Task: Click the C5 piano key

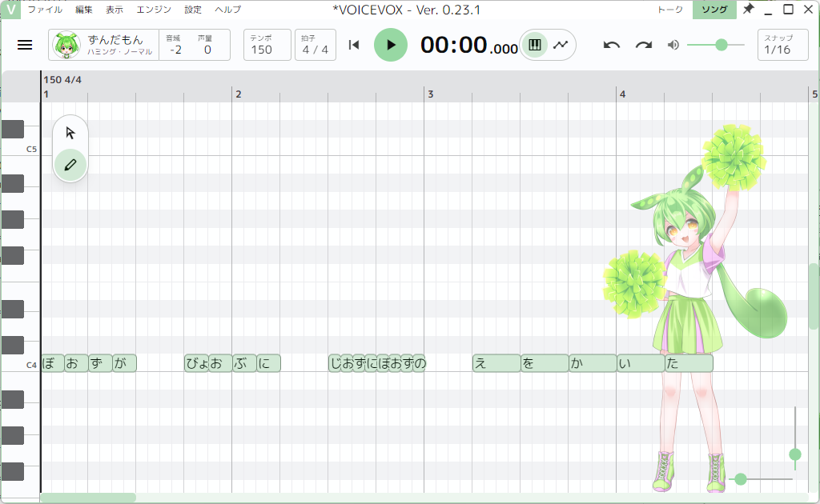Action: 21,148
